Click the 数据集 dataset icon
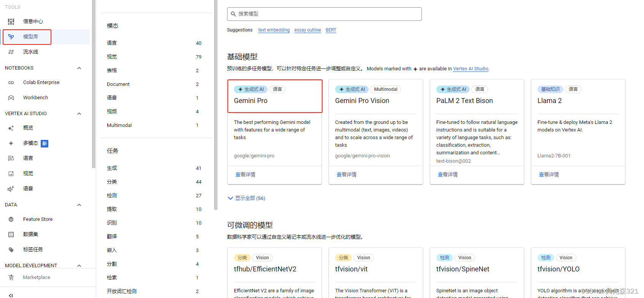This screenshot has height=298, width=644. (x=11, y=235)
